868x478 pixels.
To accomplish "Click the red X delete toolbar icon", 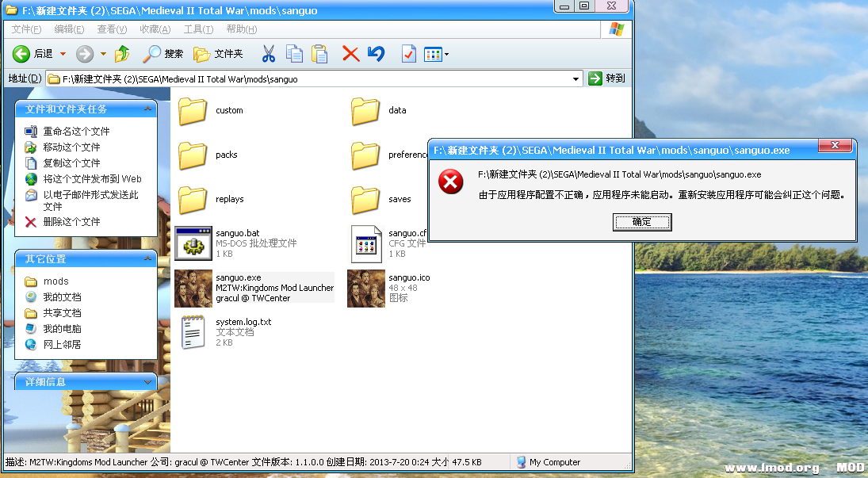I will point(351,54).
